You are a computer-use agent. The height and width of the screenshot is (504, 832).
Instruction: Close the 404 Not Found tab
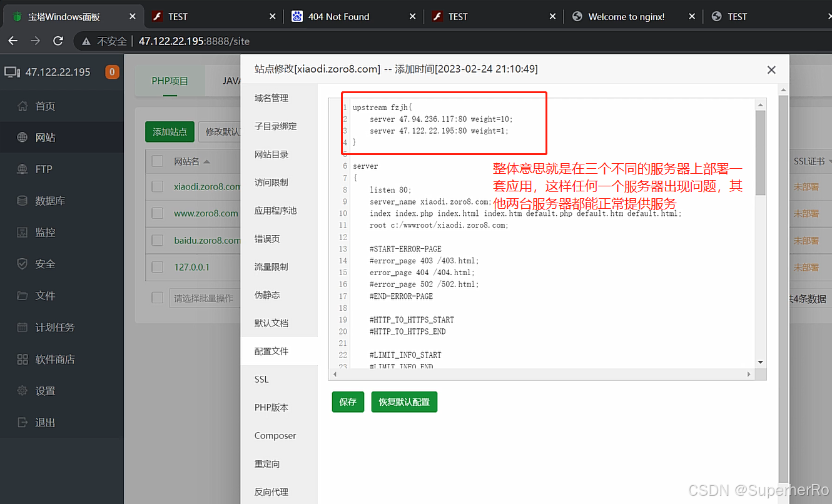pos(413,17)
